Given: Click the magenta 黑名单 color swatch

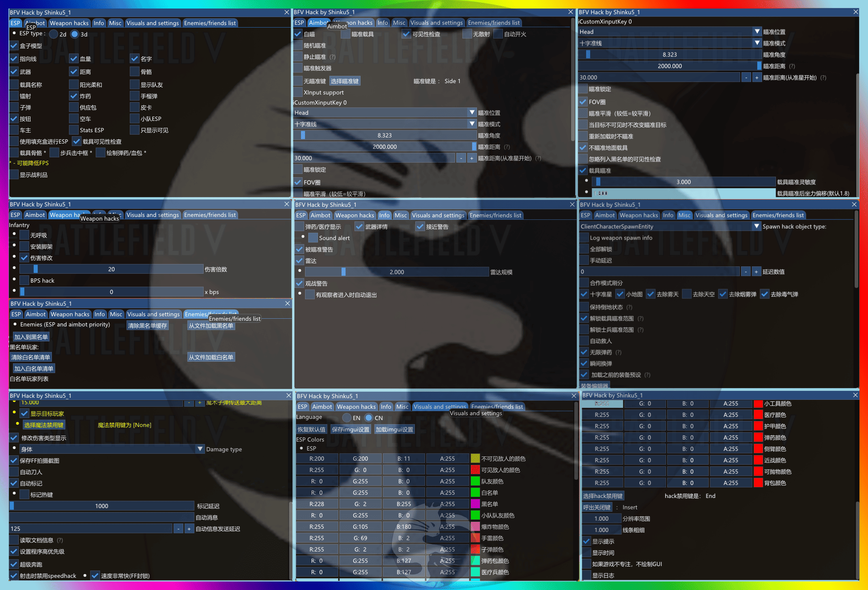Looking at the screenshot, I should click(x=475, y=504).
